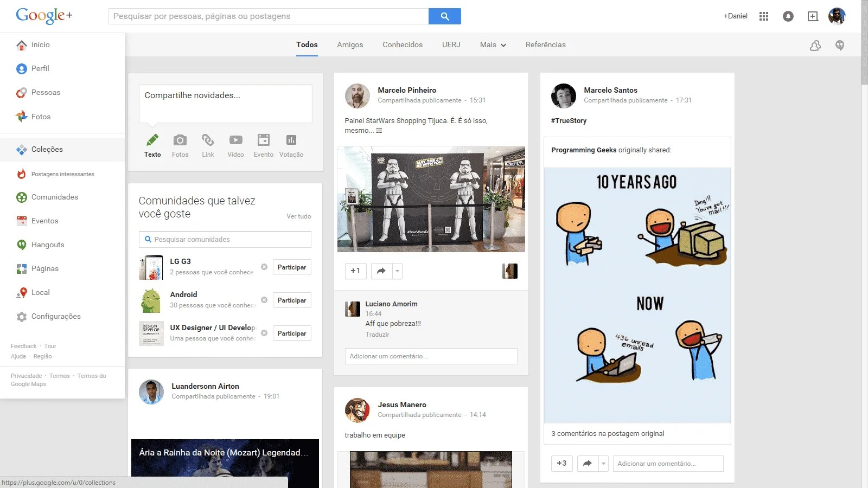The height and width of the screenshot is (488, 868).
Task: Click the Coleções diamonds icon
Action: click(22, 150)
